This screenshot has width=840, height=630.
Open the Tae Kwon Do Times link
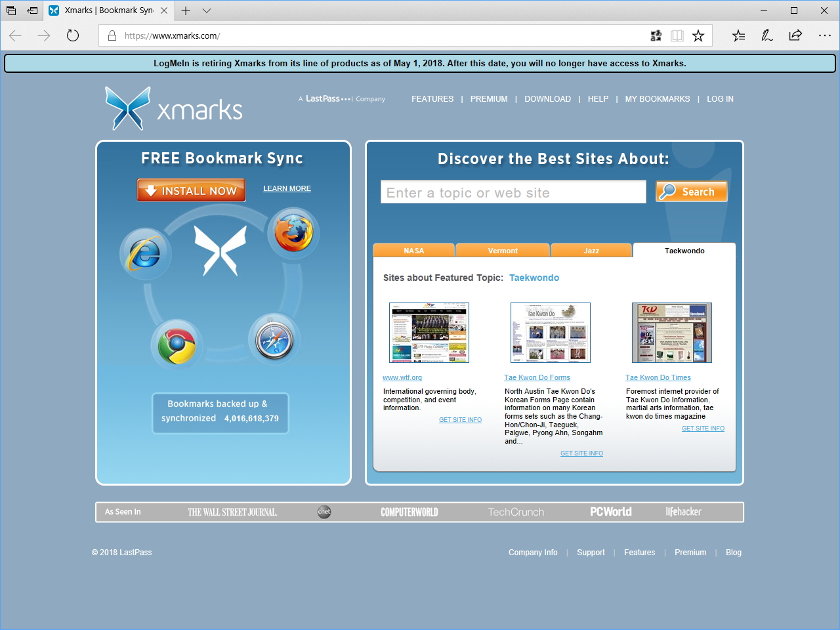658,377
